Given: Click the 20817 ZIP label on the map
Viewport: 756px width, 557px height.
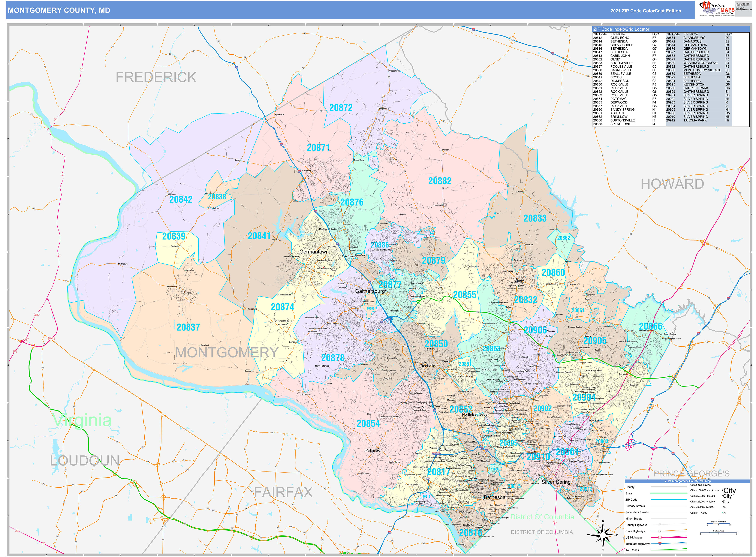Looking at the screenshot, I should [x=439, y=472].
